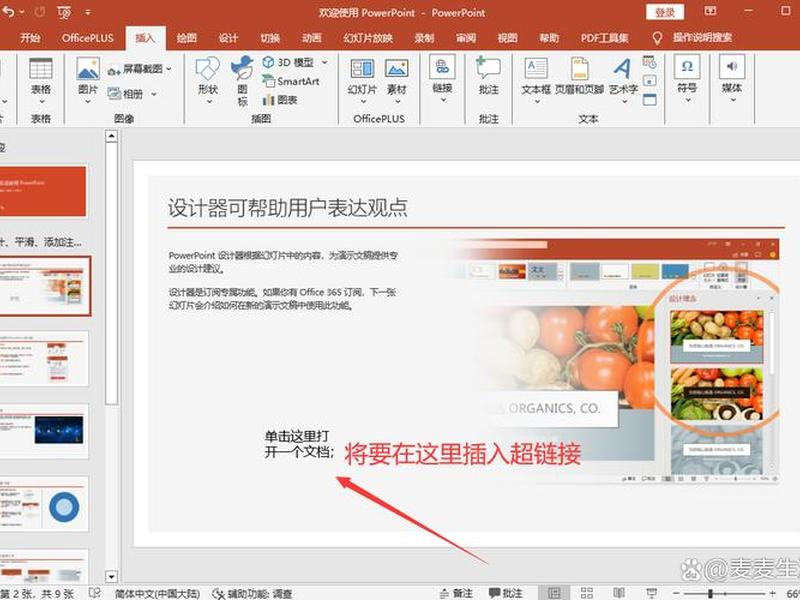Insert a 3D 模型
This screenshot has width=800, height=600.
289,62
